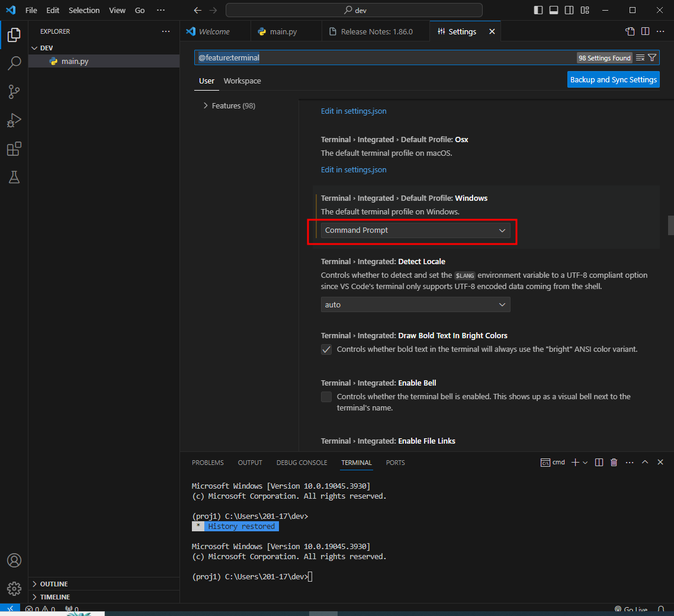The image size is (674, 616).
Task: Clear the settings search input
Action: click(x=640, y=57)
